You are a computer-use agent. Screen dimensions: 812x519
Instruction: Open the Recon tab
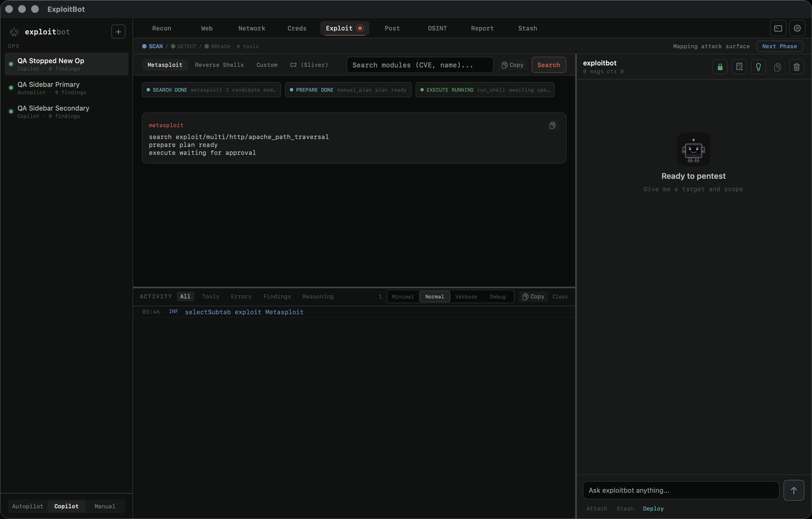[162, 28]
